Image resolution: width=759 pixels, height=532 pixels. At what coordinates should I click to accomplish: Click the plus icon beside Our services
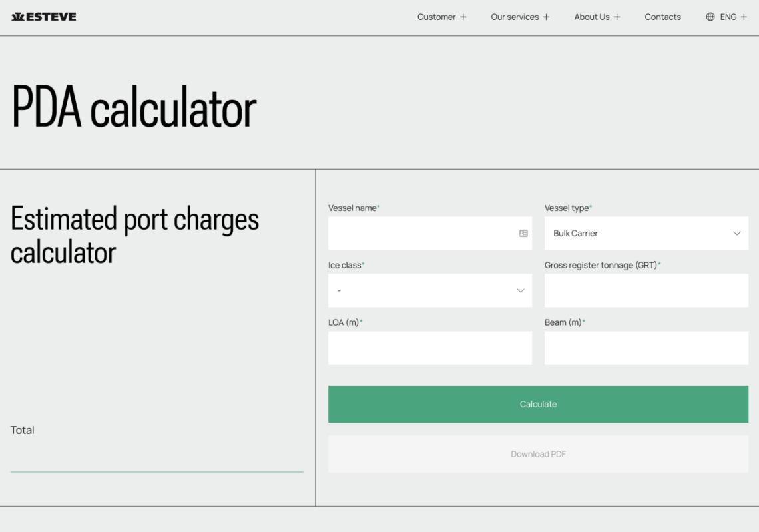coord(547,17)
